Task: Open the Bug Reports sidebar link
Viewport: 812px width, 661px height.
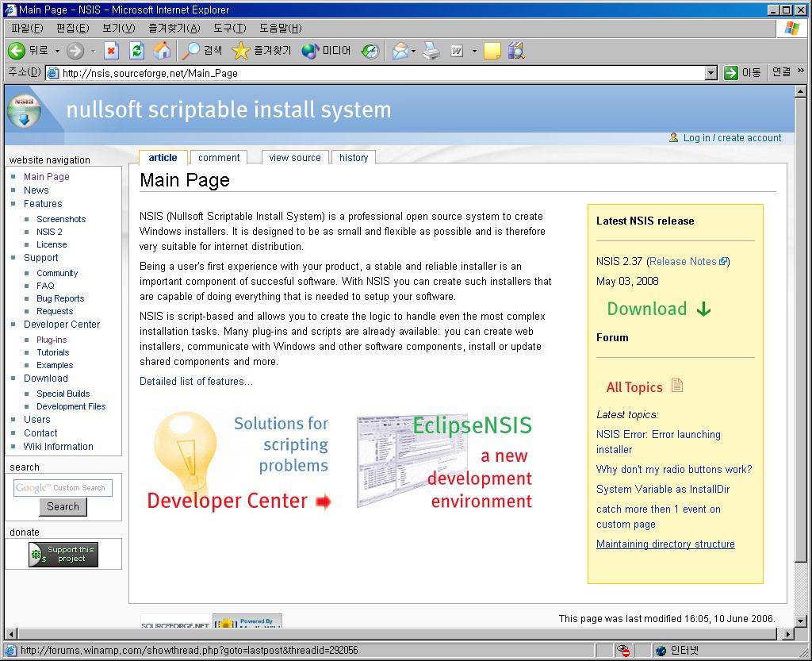Action: coord(60,298)
